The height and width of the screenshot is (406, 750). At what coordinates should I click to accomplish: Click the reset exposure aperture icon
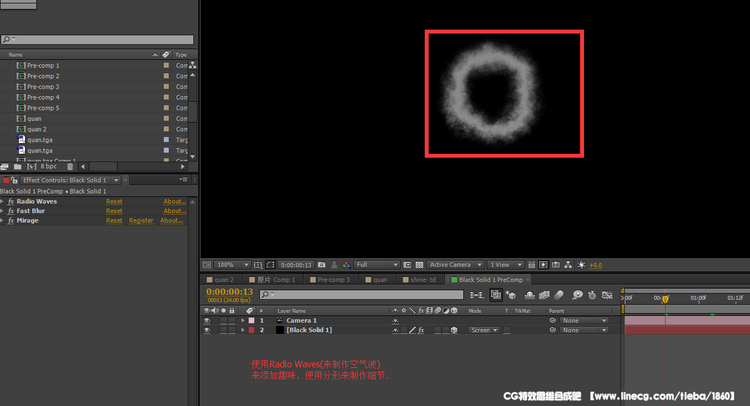[581, 264]
